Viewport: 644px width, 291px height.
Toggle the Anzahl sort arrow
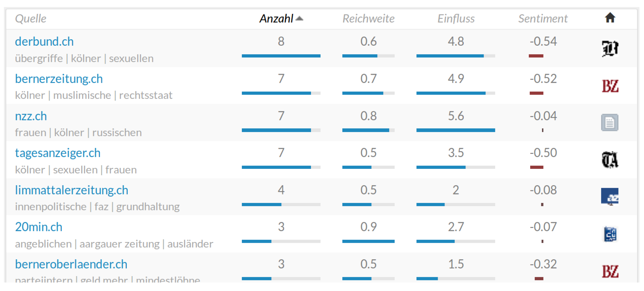pos(299,18)
